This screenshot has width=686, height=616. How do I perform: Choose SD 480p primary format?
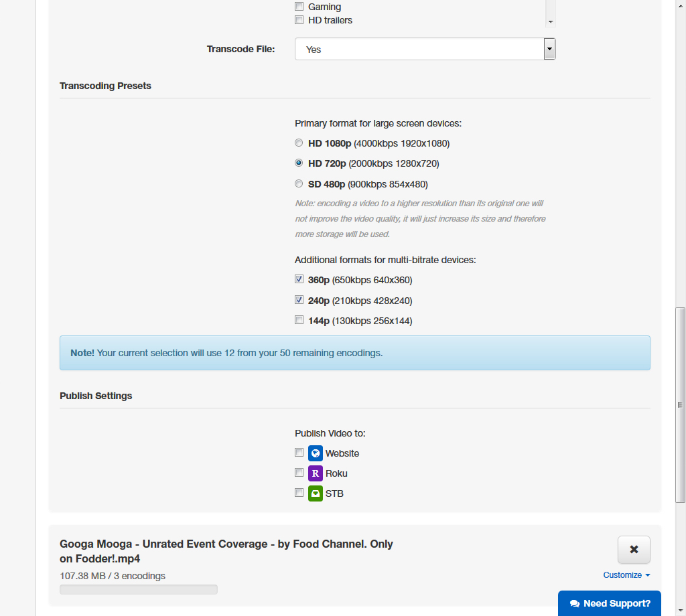coord(299,183)
